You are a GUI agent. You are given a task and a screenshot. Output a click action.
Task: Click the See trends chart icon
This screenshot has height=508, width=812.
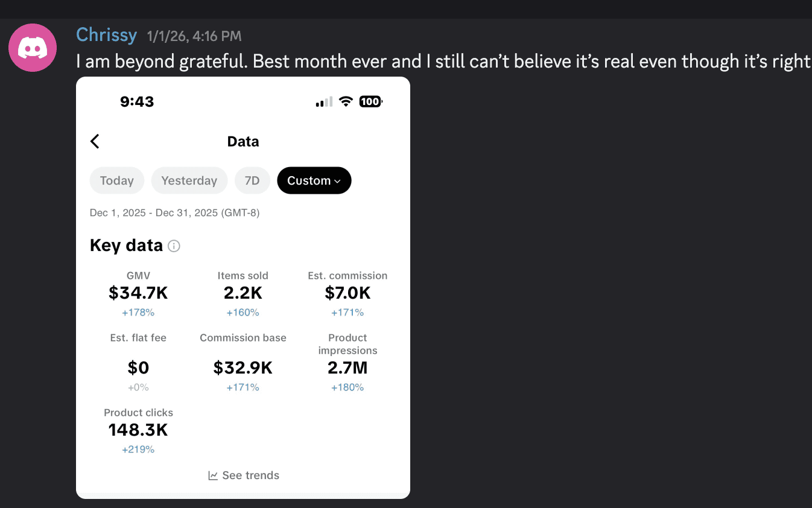(x=213, y=475)
